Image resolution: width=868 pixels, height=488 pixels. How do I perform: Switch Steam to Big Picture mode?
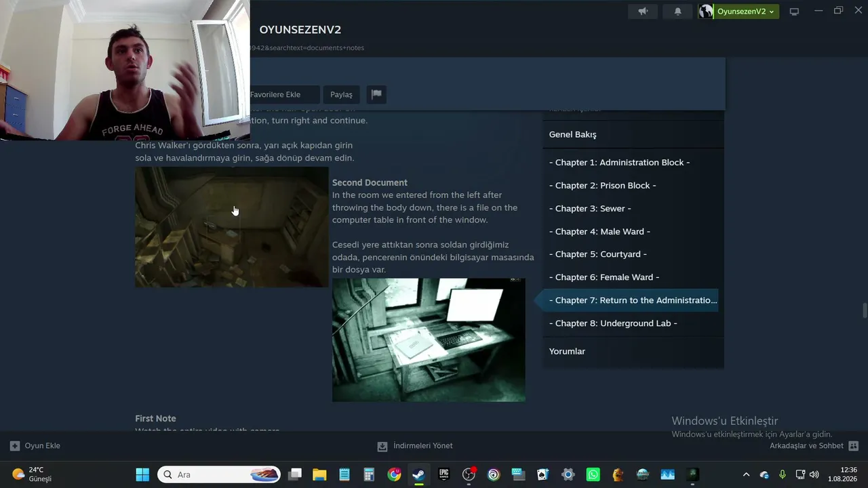[x=794, y=12]
